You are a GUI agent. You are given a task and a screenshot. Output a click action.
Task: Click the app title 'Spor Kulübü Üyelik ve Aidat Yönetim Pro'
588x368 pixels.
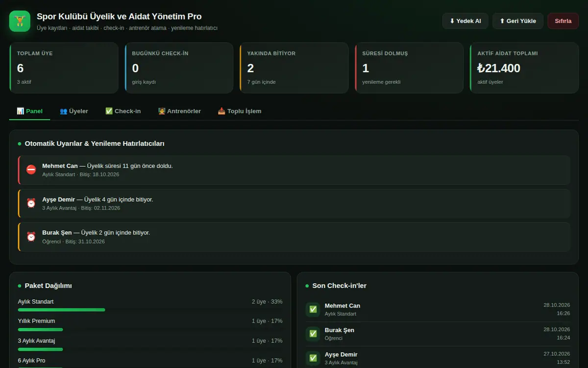coord(119,17)
